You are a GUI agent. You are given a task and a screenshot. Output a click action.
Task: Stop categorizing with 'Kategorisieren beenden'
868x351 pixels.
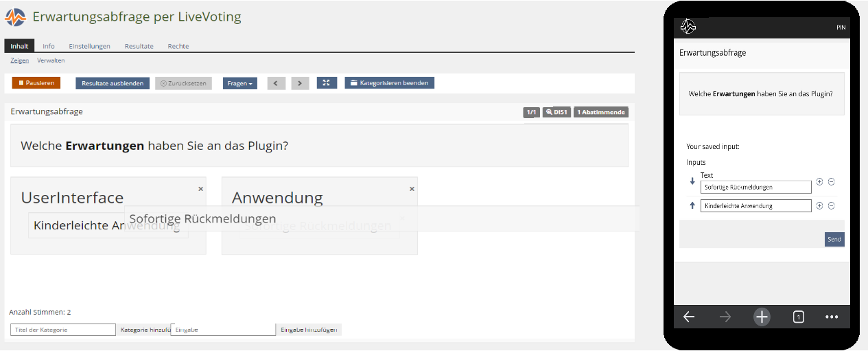pyautogui.click(x=389, y=83)
